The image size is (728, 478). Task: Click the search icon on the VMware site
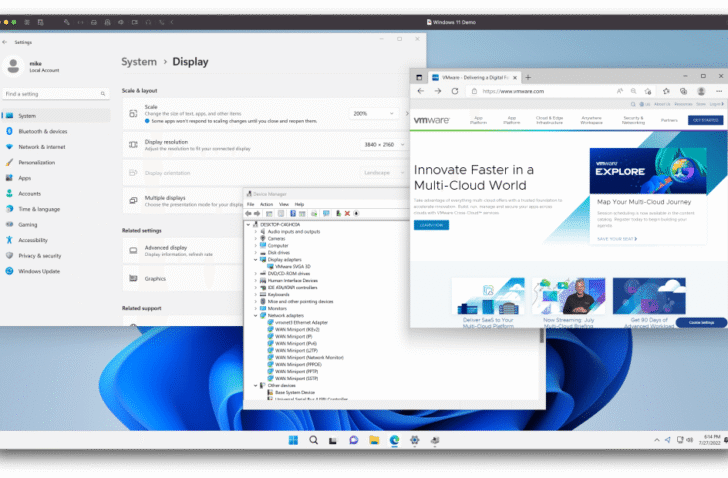coord(633,104)
